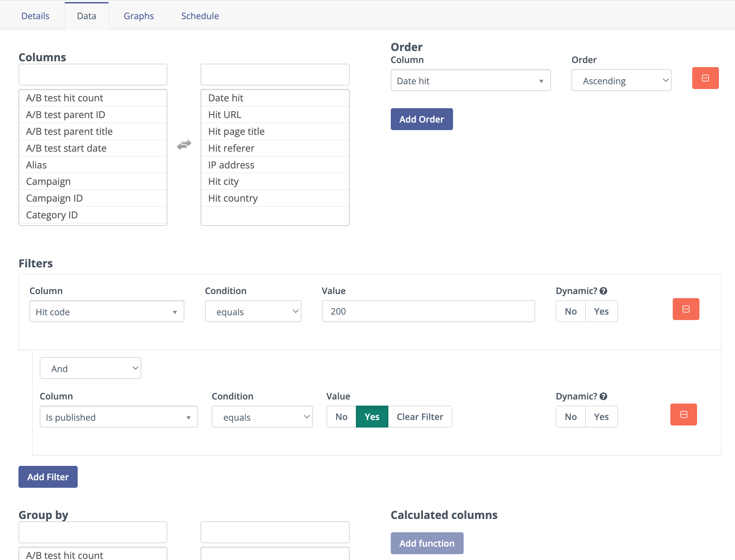
Task: Remove the Date hit order rule
Action: pyautogui.click(x=705, y=78)
